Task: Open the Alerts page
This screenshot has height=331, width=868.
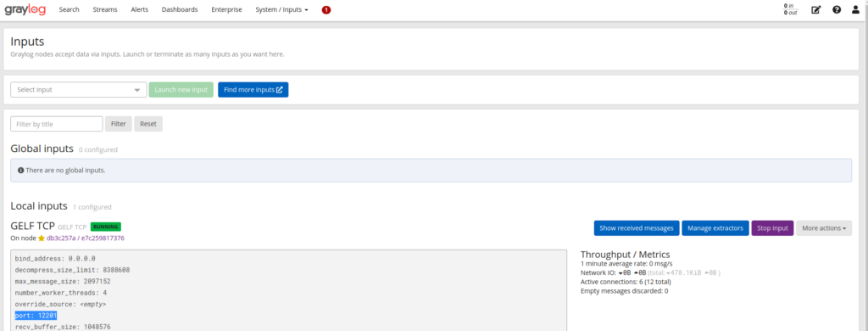Action: click(x=140, y=9)
